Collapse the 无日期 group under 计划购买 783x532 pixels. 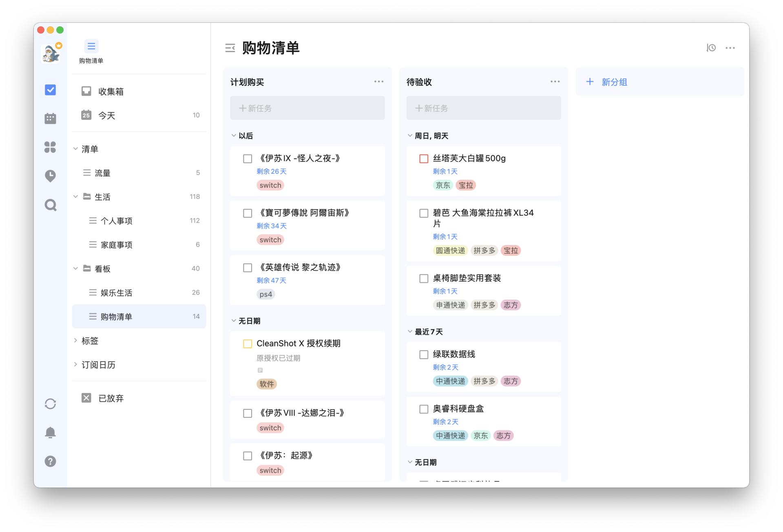point(233,321)
